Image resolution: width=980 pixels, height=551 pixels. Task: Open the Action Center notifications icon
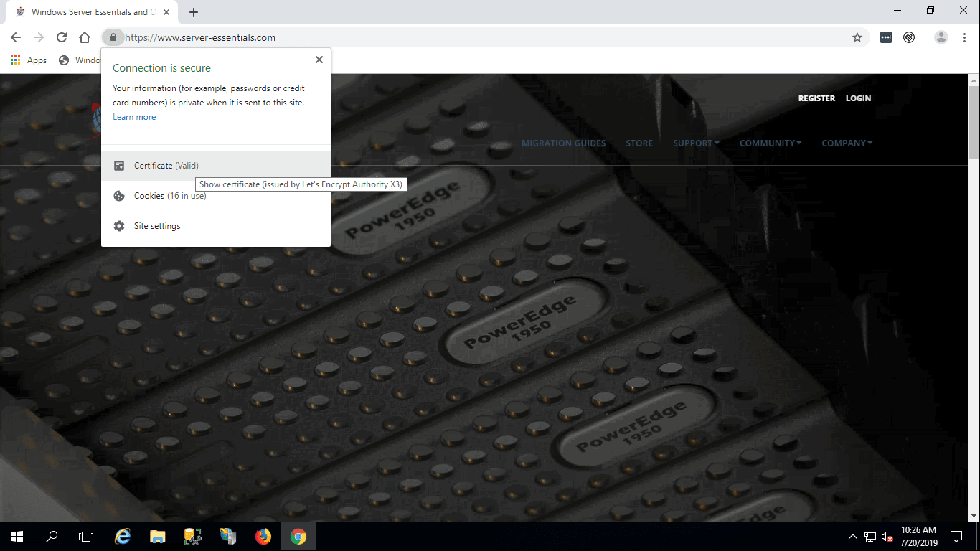point(956,537)
